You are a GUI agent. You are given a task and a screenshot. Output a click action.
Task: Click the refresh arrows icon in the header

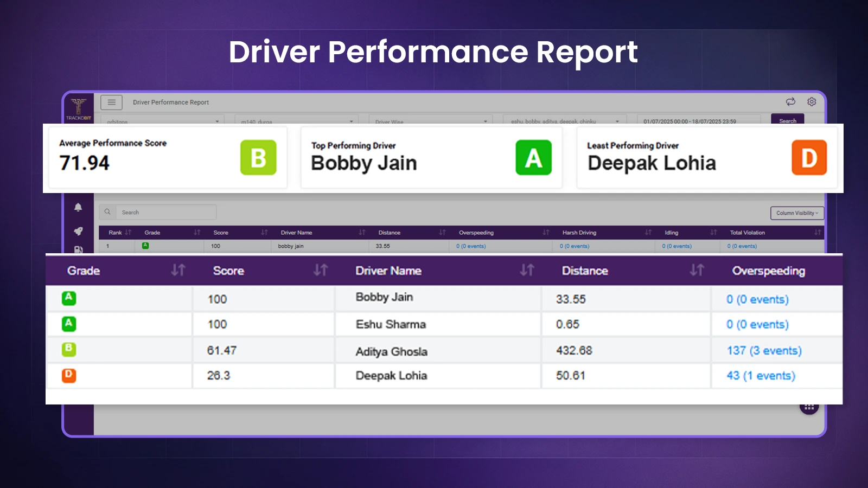[x=790, y=102]
